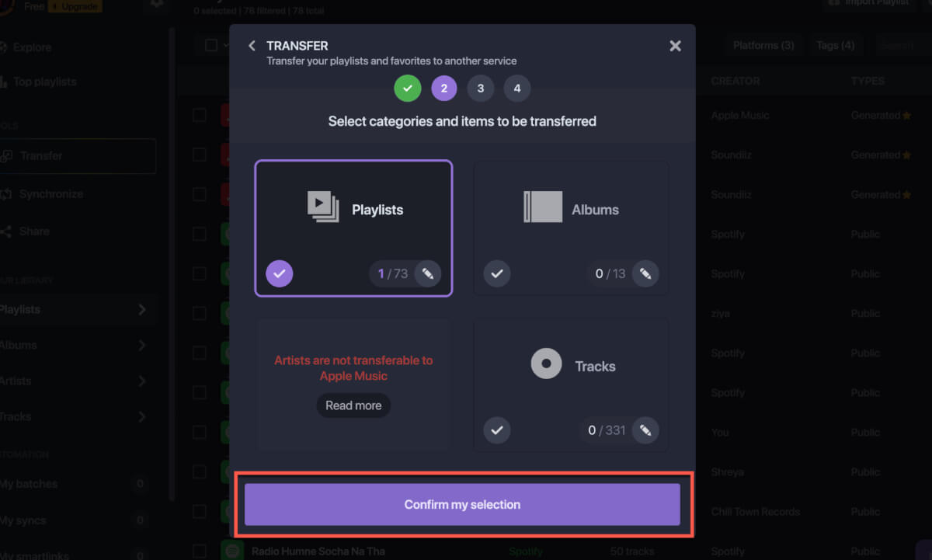The height and width of the screenshot is (560, 932).
Task: Open the Synchronize feature
Action: pos(51,193)
